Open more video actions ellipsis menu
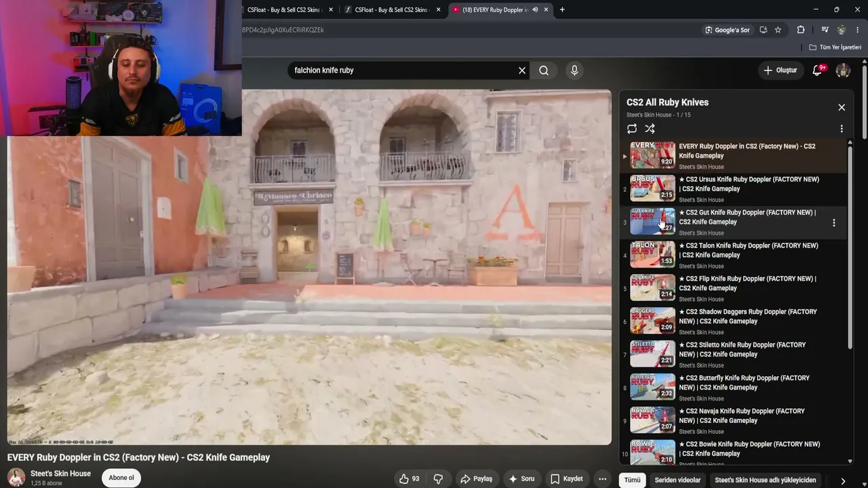 (x=602, y=479)
